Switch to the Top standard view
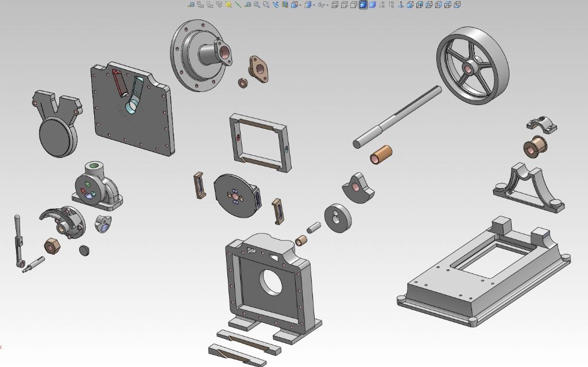Screen dimensions: 588x367 pyautogui.click(x=447, y=5)
